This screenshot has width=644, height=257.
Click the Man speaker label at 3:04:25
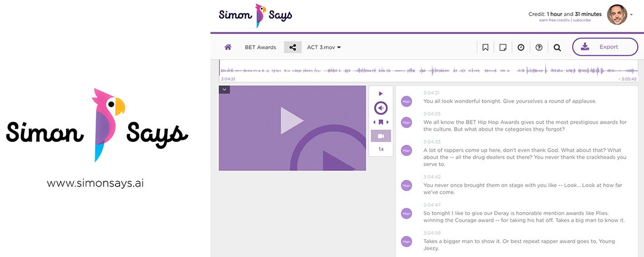[x=406, y=123]
